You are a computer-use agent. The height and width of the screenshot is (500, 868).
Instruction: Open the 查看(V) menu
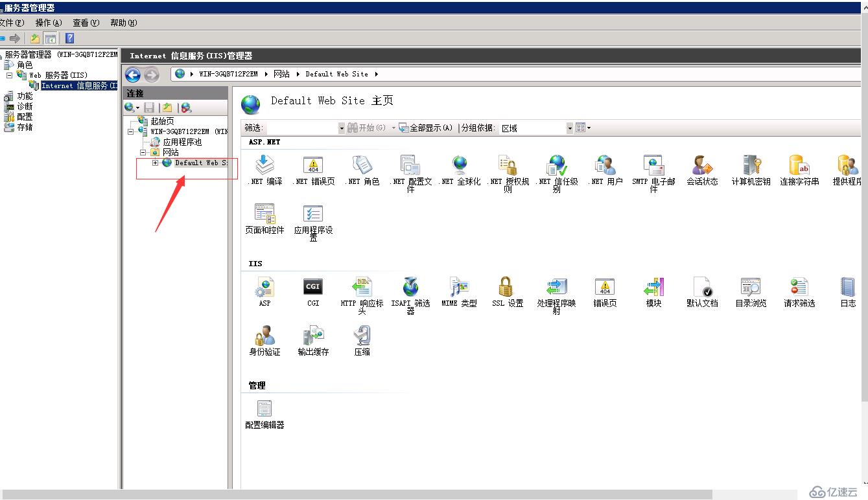86,23
